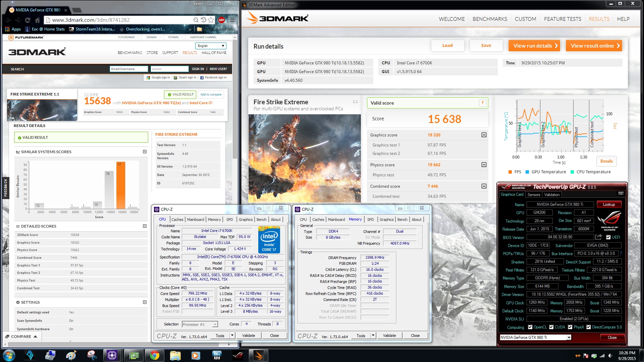The height and width of the screenshot is (362, 644).
Task: Click Validate in CPU-Z Memory window
Action: 389,336
